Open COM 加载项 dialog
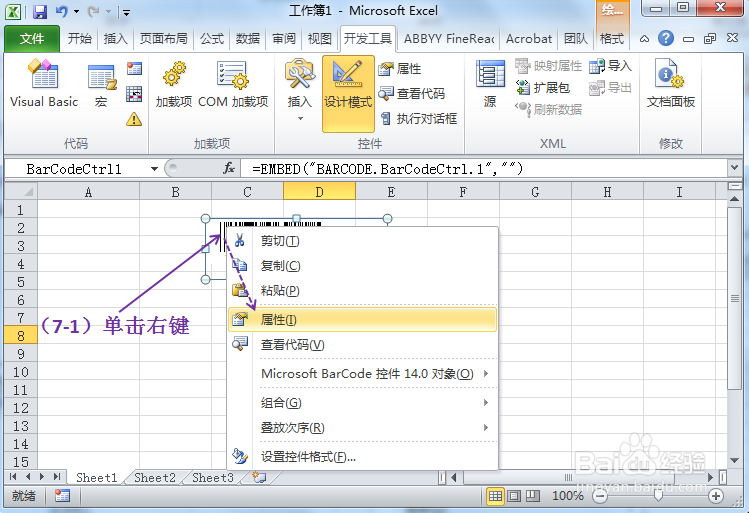The width and height of the screenshot is (749, 513). pos(233,84)
